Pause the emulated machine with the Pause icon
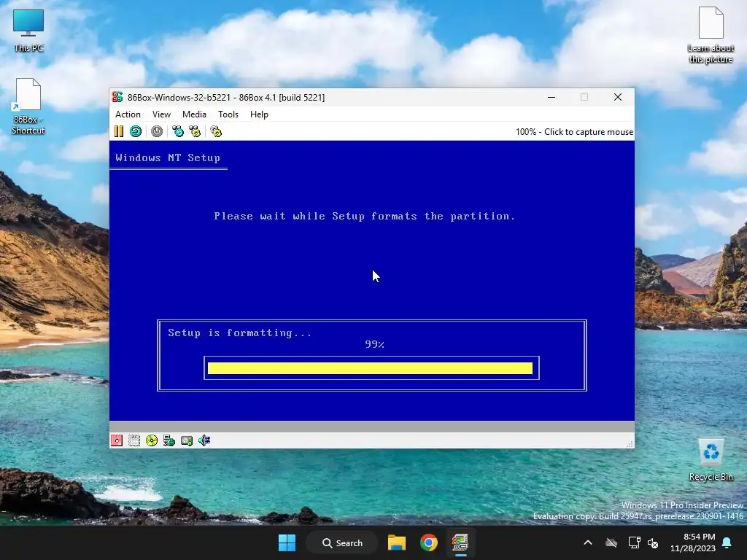 119,131
